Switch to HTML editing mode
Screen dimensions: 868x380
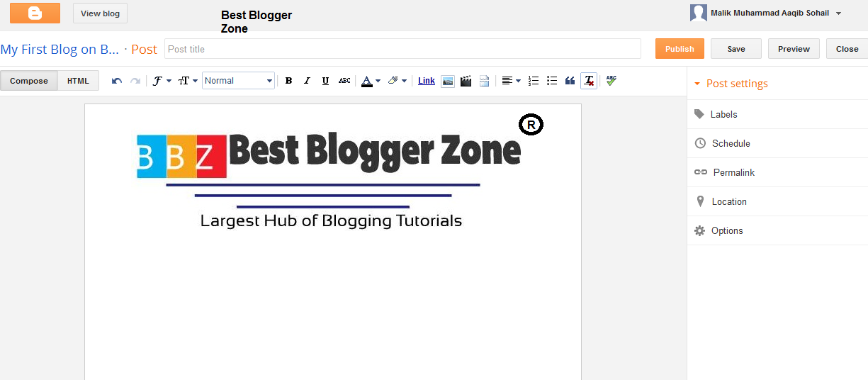click(79, 81)
